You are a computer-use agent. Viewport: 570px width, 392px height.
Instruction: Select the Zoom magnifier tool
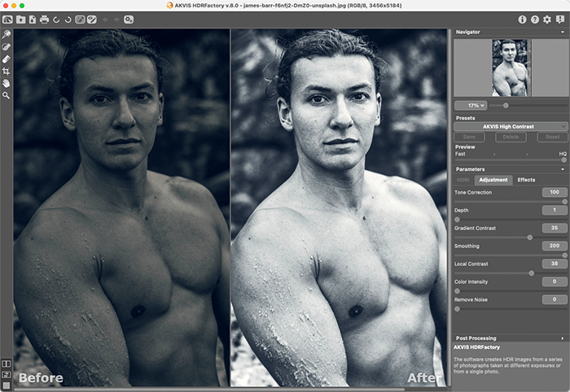coord(7,95)
